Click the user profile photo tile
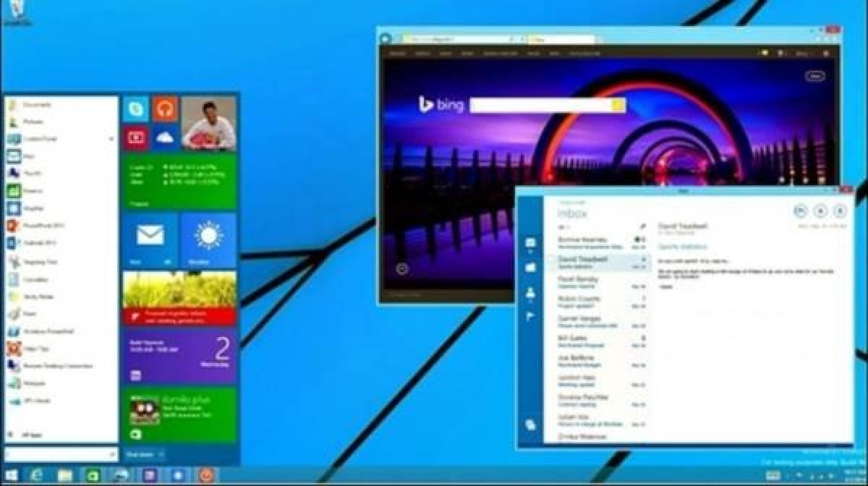 208,123
